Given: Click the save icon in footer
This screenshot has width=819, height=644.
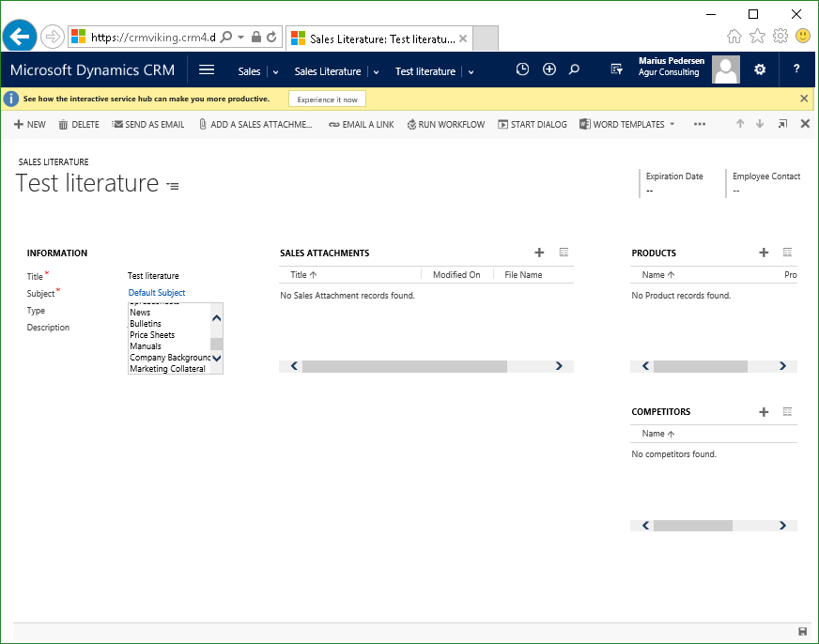Looking at the screenshot, I should (803, 632).
